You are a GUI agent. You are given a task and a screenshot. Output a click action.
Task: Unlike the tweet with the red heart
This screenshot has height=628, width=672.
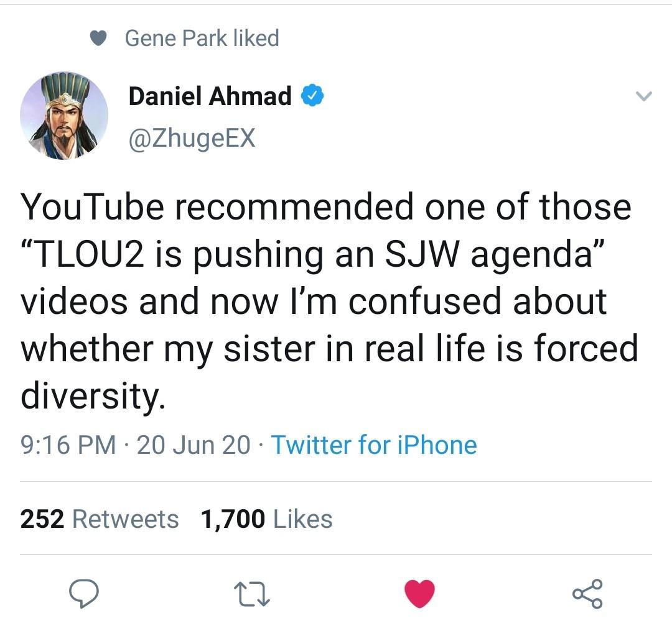coord(420,593)
